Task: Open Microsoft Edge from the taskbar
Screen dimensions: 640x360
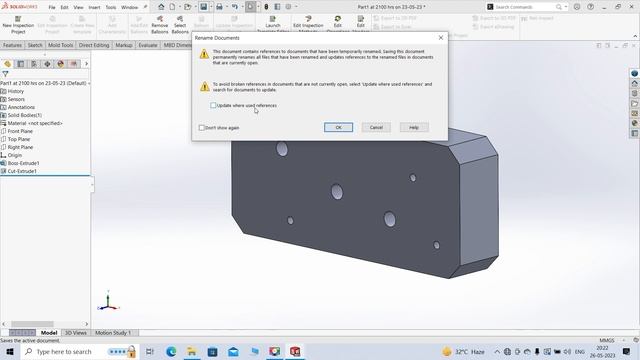Action: point(171,351)
